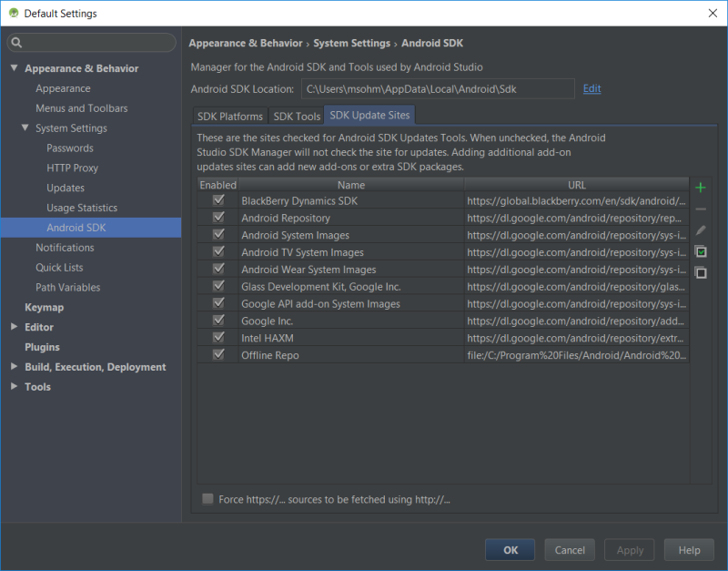728x571 pixels.
Task: Toggle Android System Images checkbox
Action: 218,235
